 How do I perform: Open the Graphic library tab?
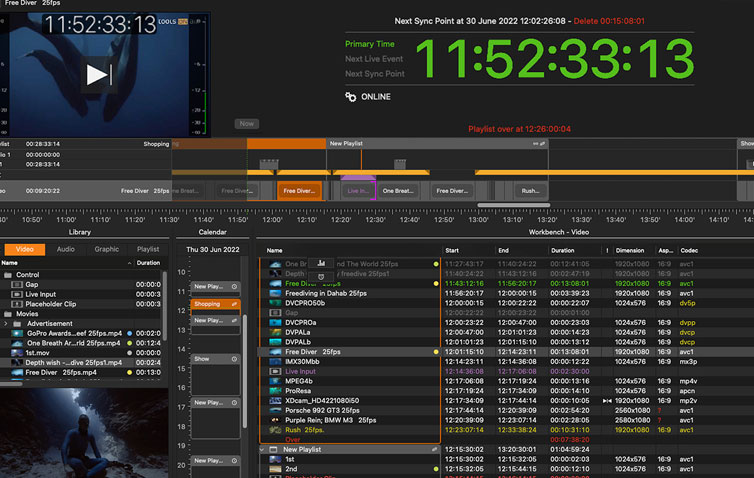(106, 249)
